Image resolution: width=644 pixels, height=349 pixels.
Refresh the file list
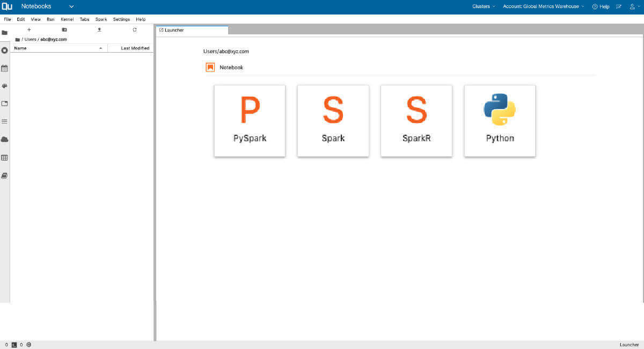134,30
